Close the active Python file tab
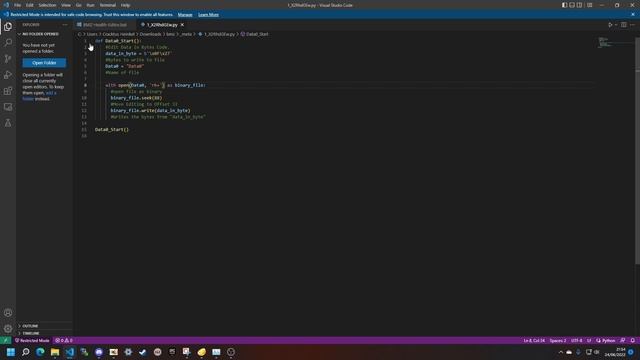 [182, 25]
